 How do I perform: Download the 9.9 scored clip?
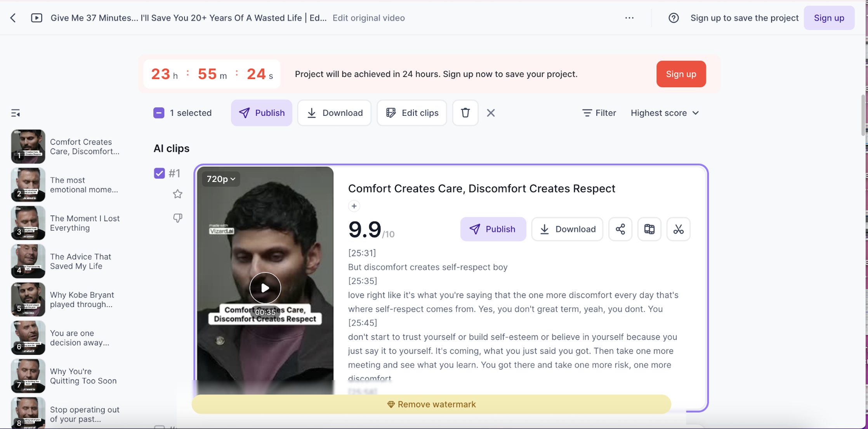tap(567, 229)
